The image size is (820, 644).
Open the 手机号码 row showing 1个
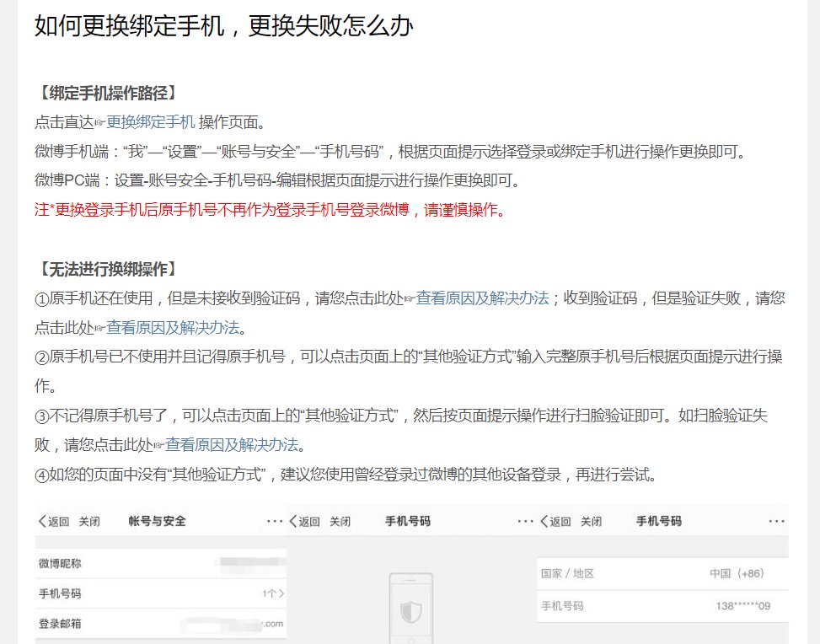[x=161, y=593]
